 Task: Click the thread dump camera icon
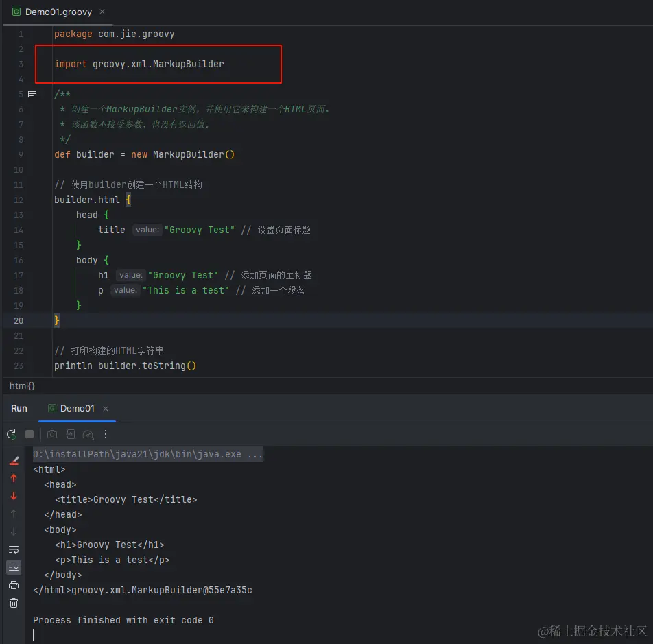pos(52,434)
